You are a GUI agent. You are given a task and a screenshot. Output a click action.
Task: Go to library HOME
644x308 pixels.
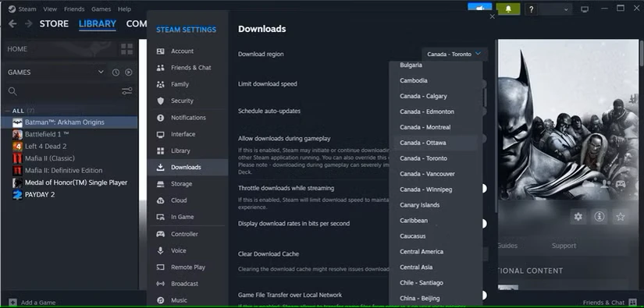pos(17,49)
